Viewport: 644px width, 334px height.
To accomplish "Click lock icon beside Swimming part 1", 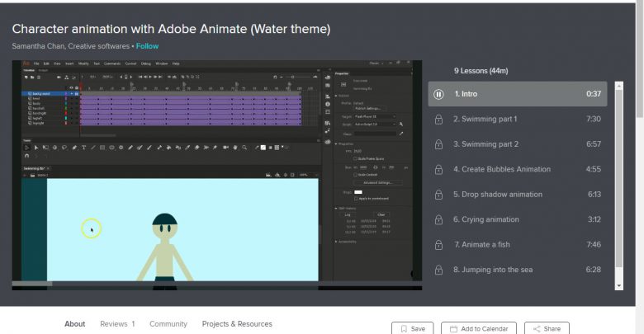I will tap(438, 120).
